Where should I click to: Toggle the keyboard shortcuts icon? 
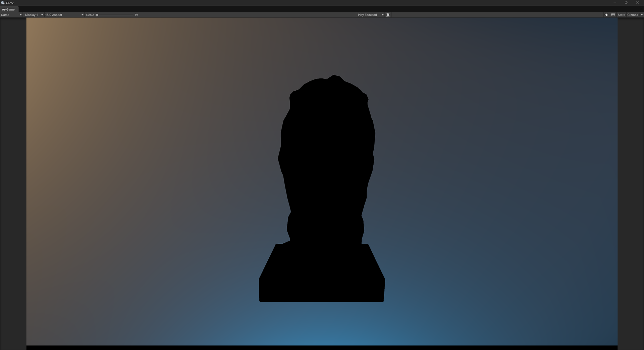click(x=613, y=15)
